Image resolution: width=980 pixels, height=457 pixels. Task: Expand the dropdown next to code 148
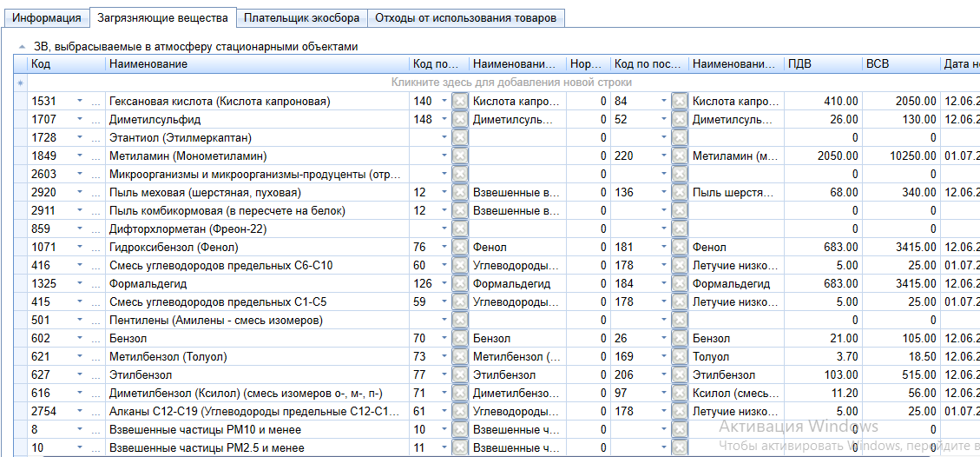[444, 120]
